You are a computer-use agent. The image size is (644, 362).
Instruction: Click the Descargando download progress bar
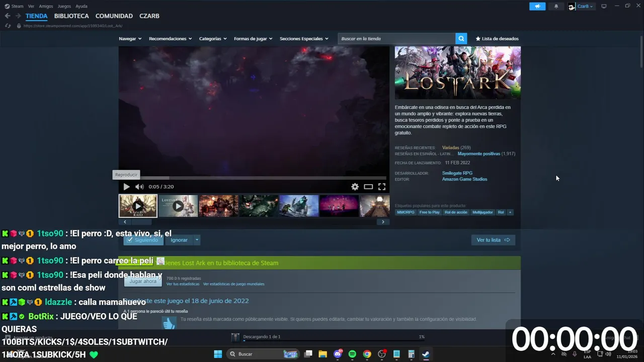pyautogui.click(x=334, y=341)
